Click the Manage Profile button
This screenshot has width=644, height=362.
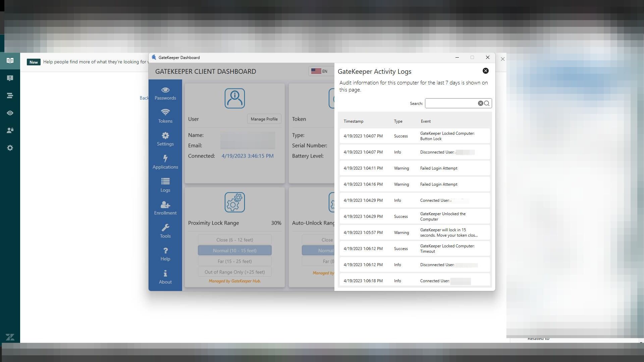click(x=264, y=119)
